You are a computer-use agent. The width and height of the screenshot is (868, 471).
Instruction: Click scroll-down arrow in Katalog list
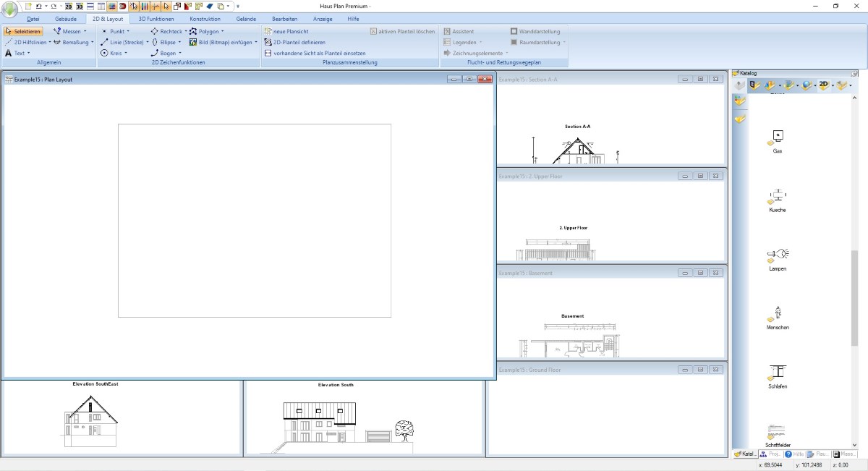(x=854, y=444)
